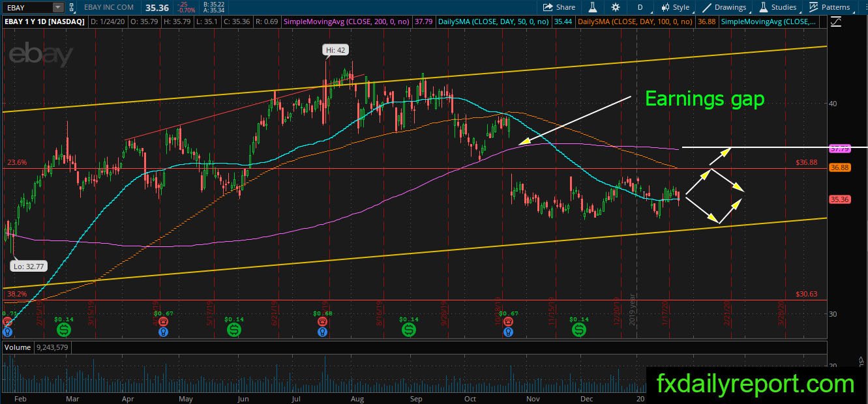
Task: Open the Studies menu
Action: (x=777, y=7)
